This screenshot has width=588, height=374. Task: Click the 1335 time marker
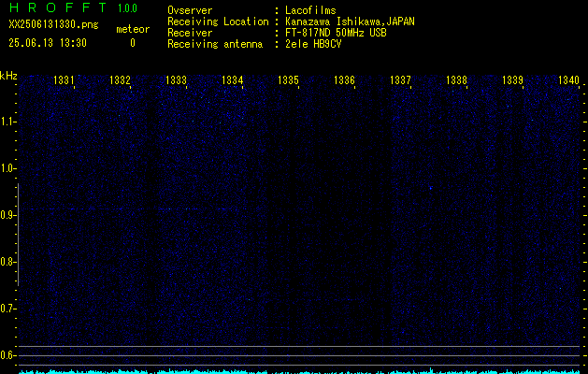[288, 79]
